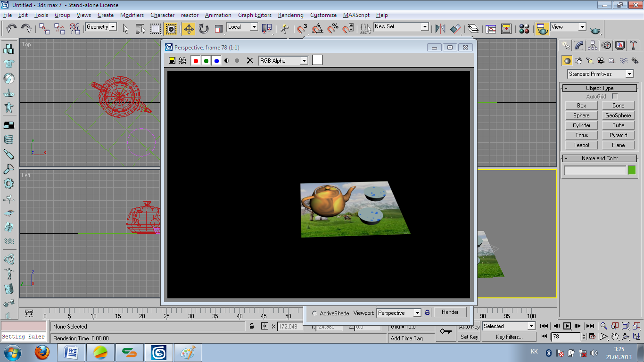This screenshot has height=362, width=644.
Task: Expand the Standard Primitives dropdown
Action: coord(629,74)
